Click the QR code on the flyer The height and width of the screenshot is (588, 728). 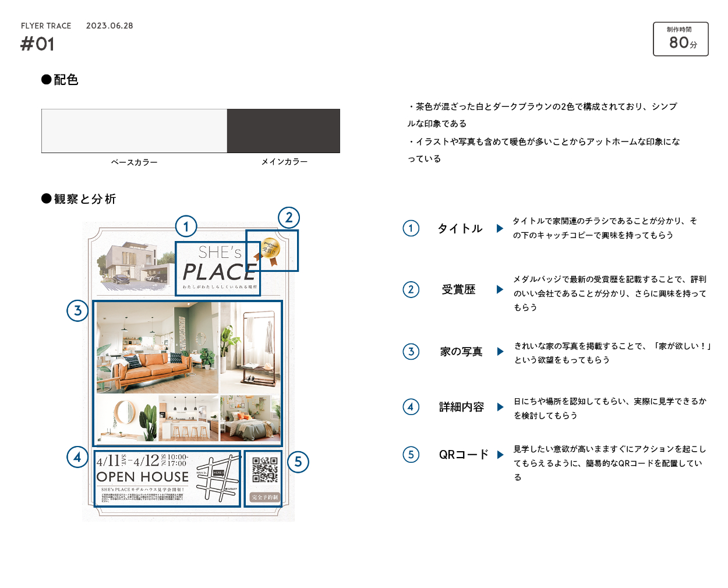(264, 470)
